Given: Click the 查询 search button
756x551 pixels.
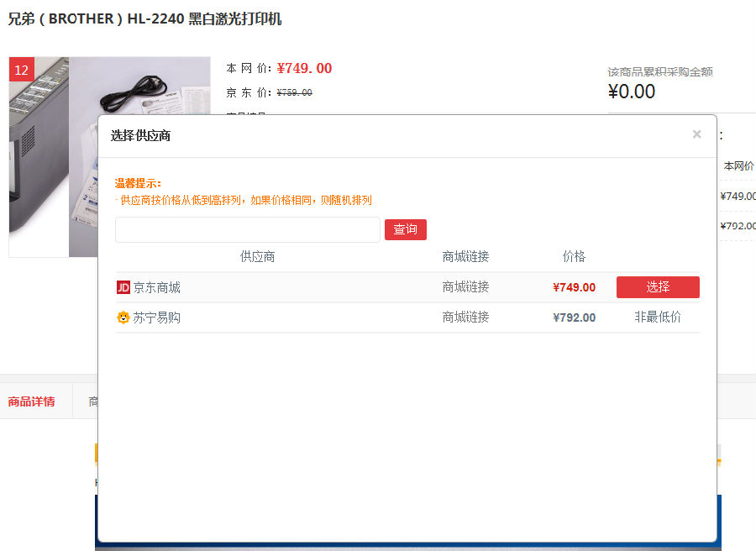Looking at the screenshot, I should tap(406, 229).
